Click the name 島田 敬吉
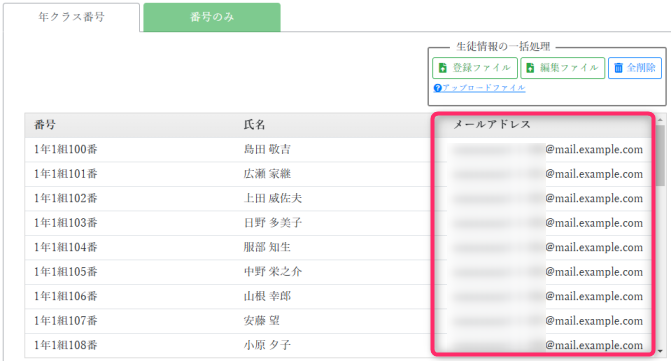 pos(267,149)
